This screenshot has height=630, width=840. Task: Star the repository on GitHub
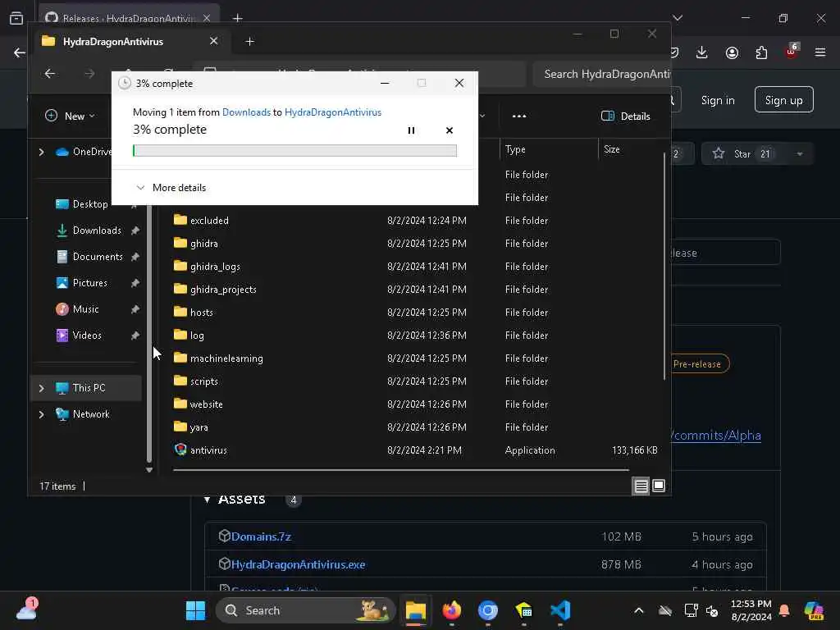click(742, 154)
